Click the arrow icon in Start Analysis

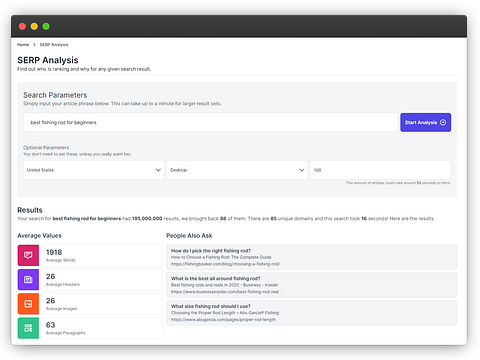[443, 122]
